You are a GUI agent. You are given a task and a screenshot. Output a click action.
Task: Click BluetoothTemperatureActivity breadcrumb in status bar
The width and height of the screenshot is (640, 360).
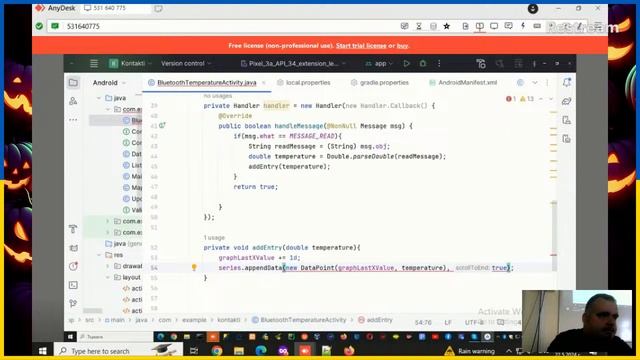tap(299, 320)
